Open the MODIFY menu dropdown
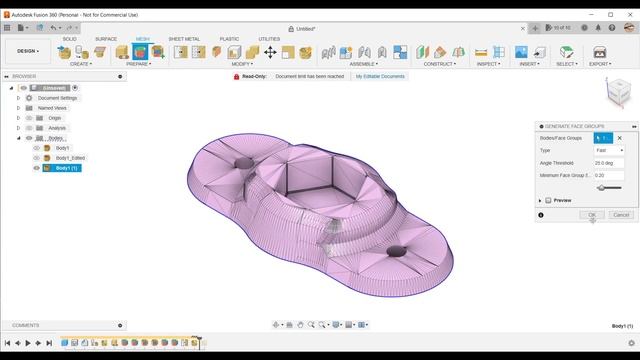Screen dimensions: 640x360 (x=242, y=64)
